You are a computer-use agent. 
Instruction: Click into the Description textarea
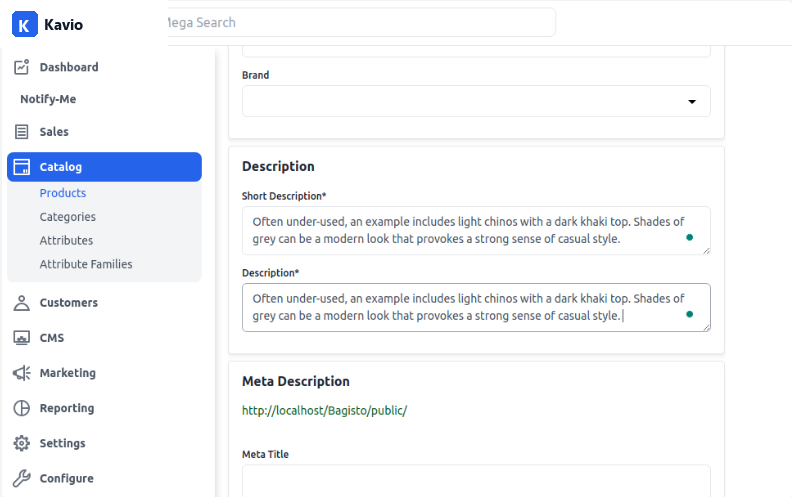476,307
